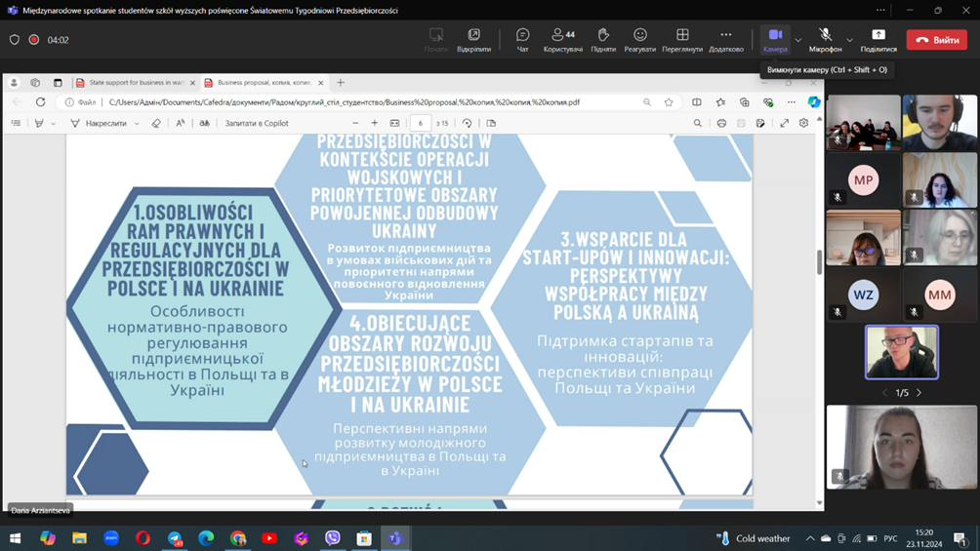This screenshot has height=551, width=980.
Task: Select the PDF eraser tool
Action: tap(156, 124)
